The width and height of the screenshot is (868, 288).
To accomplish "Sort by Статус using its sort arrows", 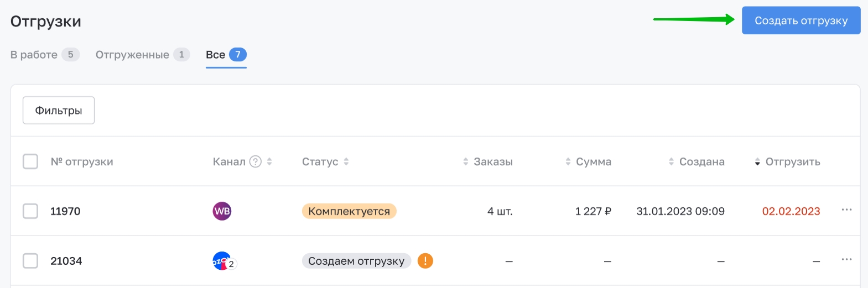I will click(x=346, y=161).
